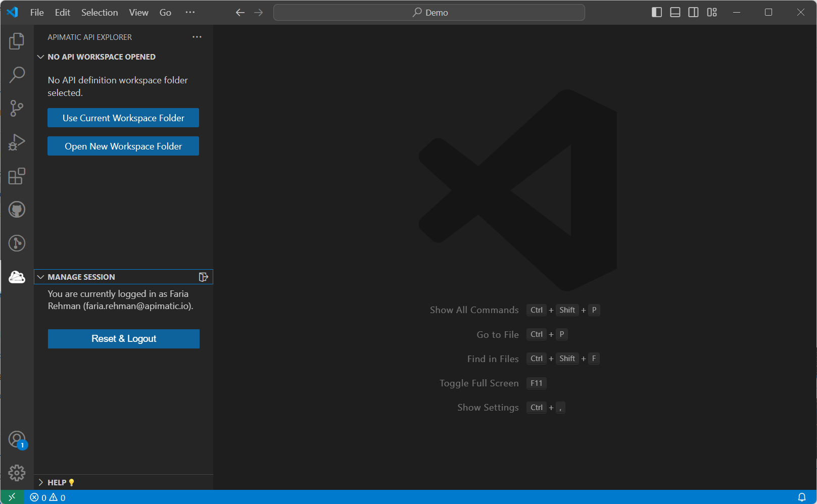Screen dimensions: 817x504
Task: Open the Explorer view in activity bar
Action: point(17,41)
